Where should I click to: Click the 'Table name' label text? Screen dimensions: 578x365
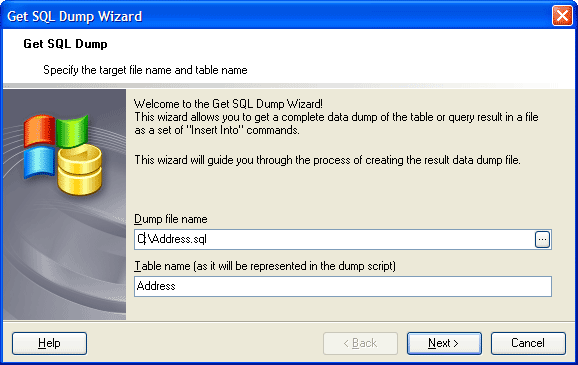click(265, 266)
